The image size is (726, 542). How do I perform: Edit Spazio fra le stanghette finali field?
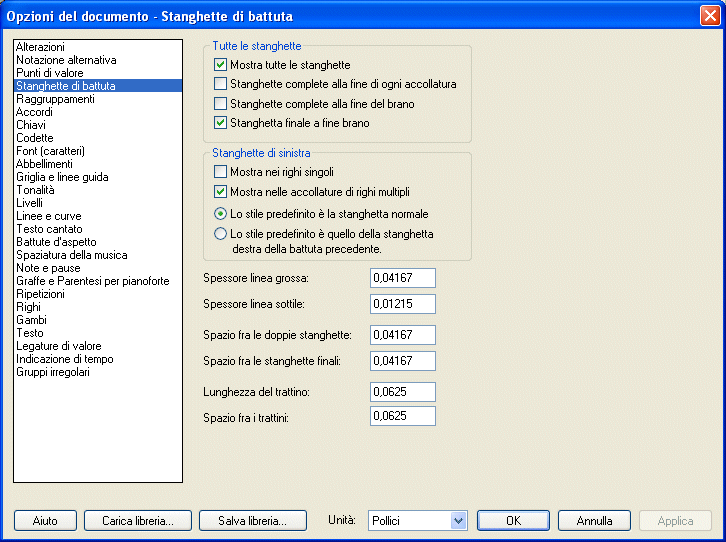coord(403,361)
